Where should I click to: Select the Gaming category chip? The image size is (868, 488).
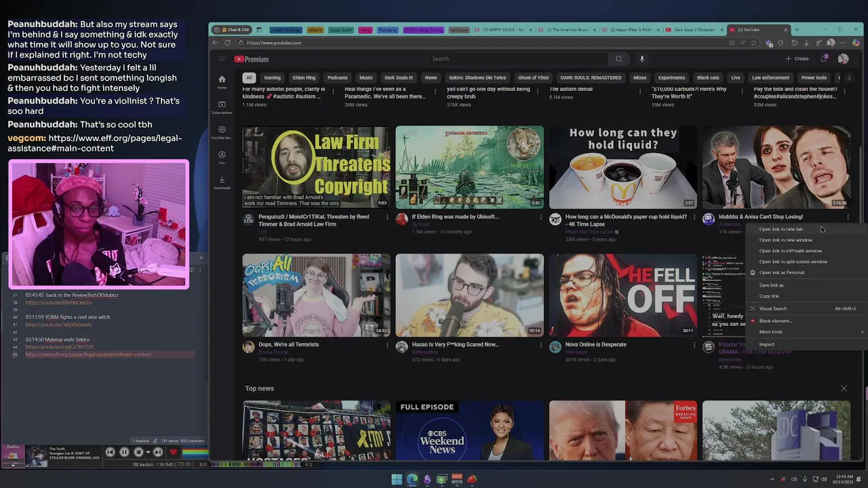click(x=272, y=78)
